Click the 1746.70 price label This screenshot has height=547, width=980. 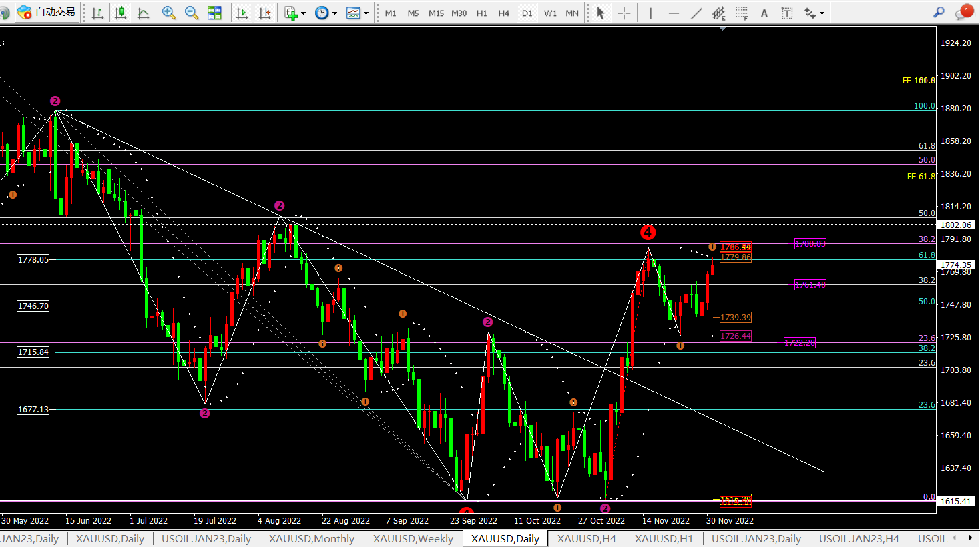tap(33, 306)
